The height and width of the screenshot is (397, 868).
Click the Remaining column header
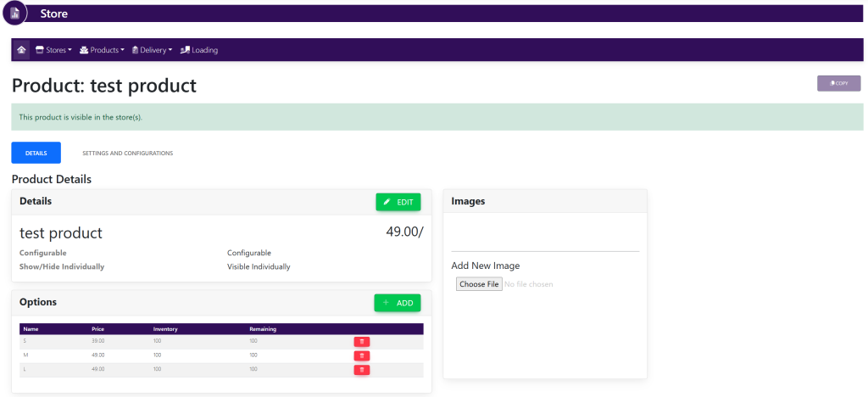tap(263, 329)
